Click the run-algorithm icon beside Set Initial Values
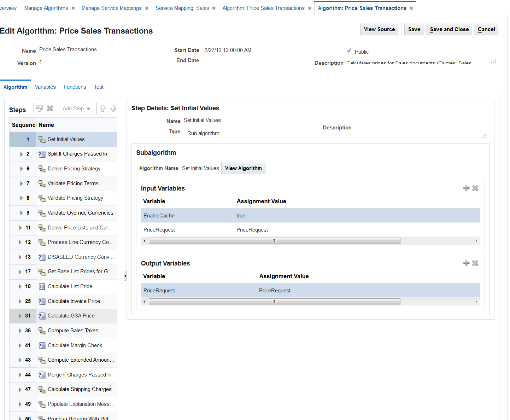 coord(41,139)
